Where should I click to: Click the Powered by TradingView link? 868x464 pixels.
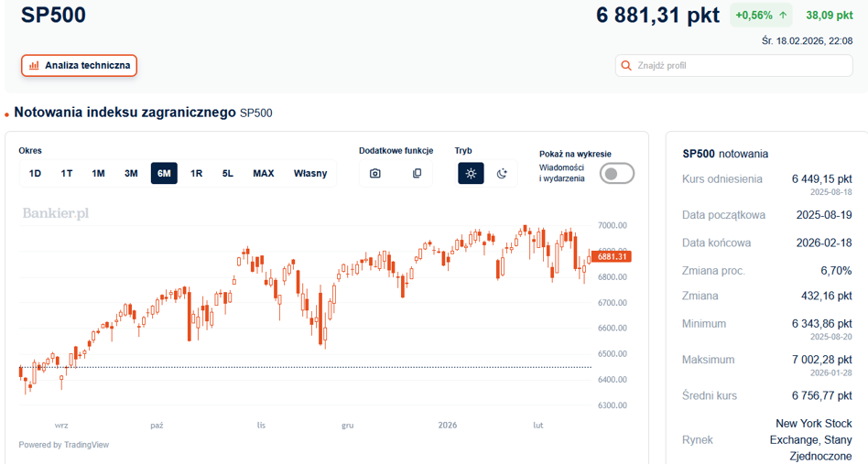point(64,445)
